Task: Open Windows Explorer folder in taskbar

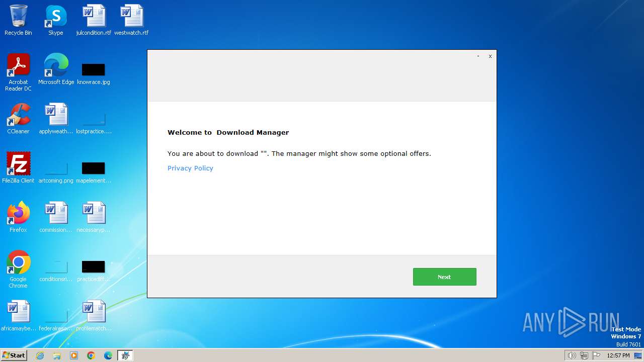Action: pyautogui.click(x=57, y=355)
